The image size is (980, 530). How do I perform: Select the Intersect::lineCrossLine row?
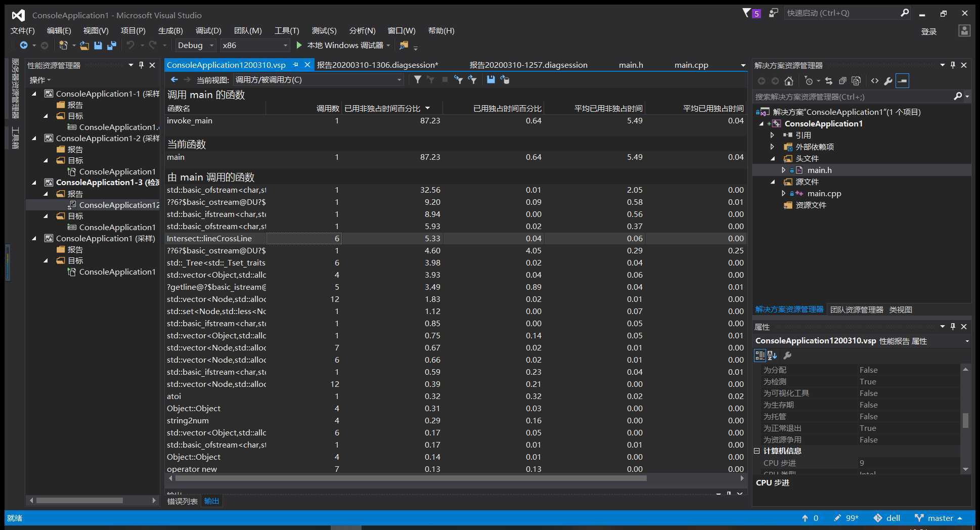[455, 238]
